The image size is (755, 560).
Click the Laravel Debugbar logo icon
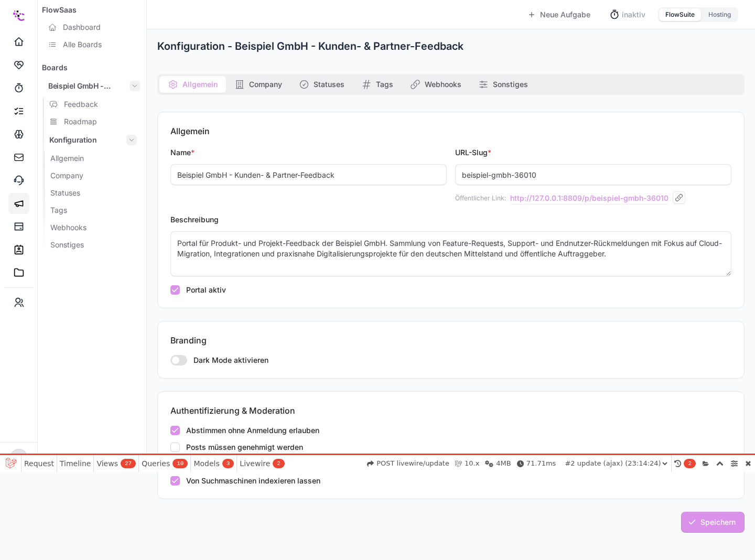10,463
